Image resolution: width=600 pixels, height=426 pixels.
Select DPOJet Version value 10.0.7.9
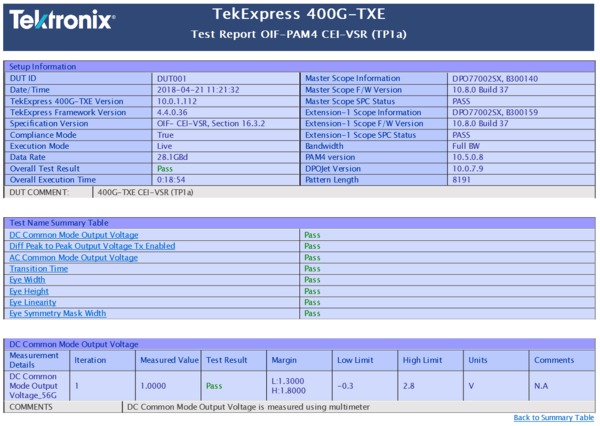pos(468,169)
